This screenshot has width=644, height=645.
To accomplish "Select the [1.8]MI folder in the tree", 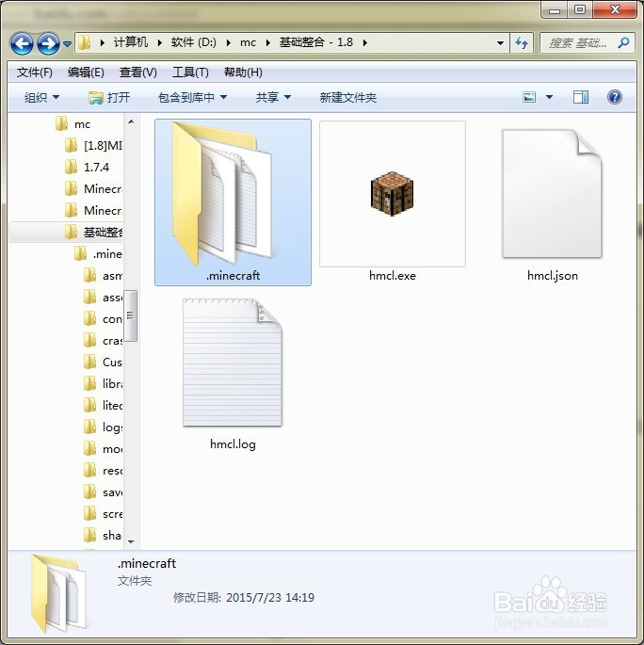I will click(x=94, y=145).
